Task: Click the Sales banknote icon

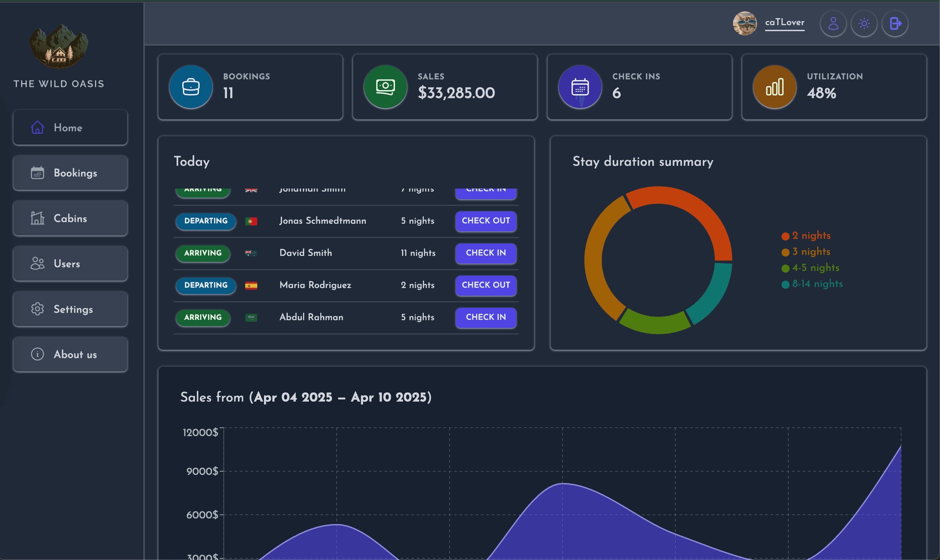Action: (x=385, y=87)
